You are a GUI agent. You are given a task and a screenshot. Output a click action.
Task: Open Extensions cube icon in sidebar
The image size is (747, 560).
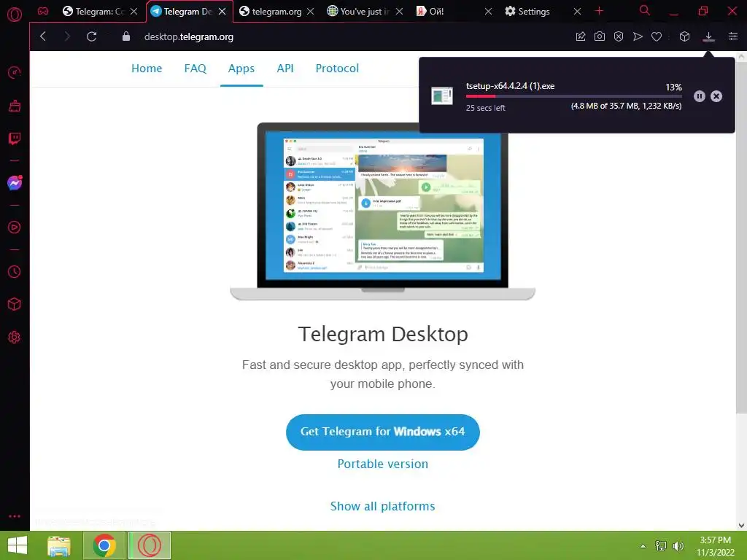tap(15, 304)
